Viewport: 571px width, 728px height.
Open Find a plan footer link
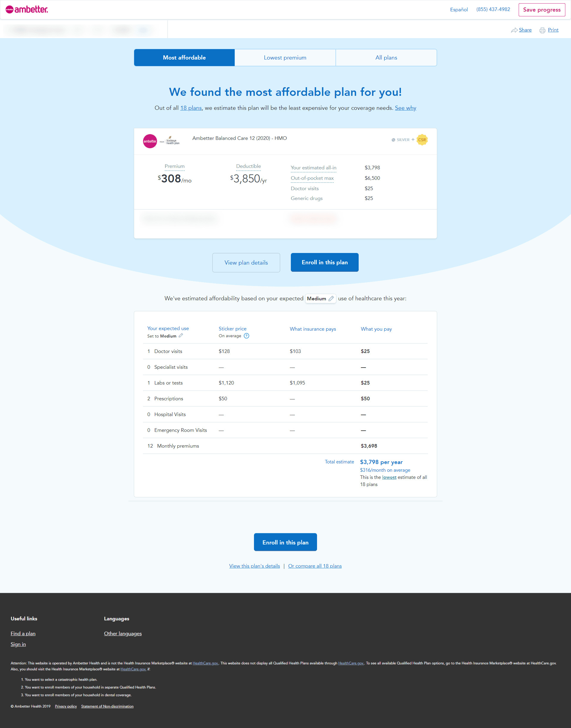23,634
